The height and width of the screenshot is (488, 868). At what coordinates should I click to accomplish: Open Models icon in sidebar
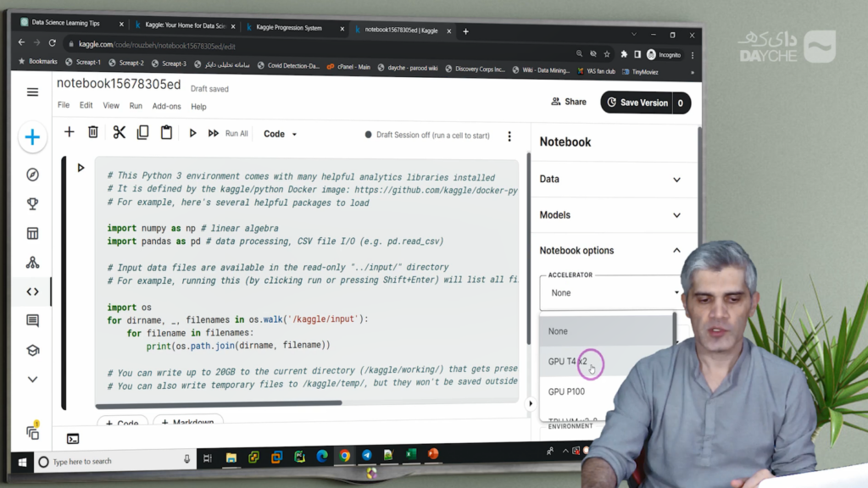coord(33,263)
